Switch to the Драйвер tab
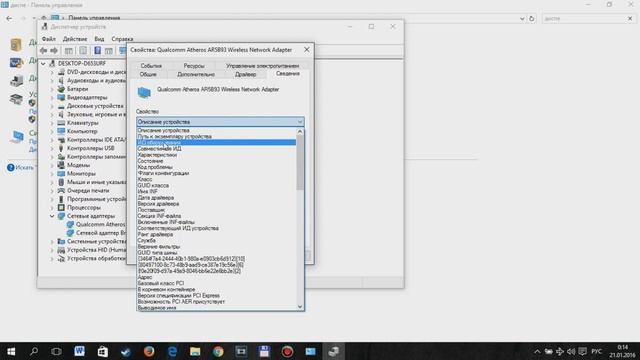 click(x=246, y=74)
